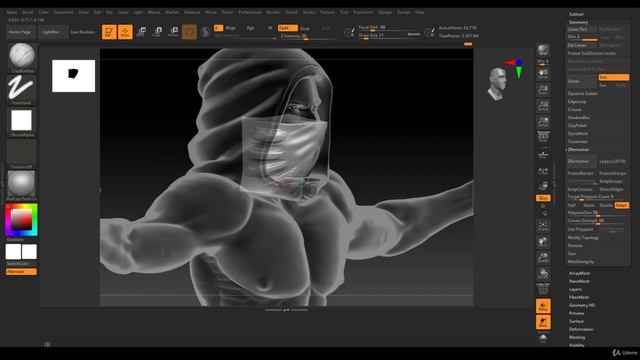Toggle the Ghost transparency button
The height and width of the screenshot is (360, 640).
tap(543, 322)
